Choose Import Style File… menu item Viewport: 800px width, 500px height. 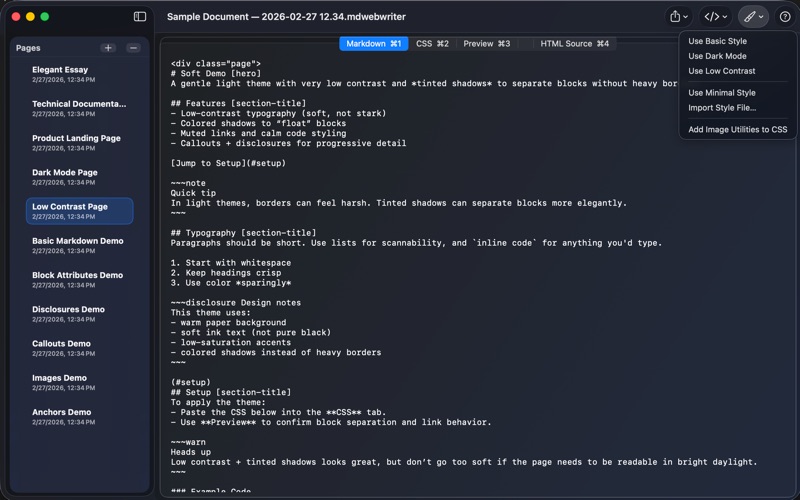pyautogui.click(x=722, y=108)
